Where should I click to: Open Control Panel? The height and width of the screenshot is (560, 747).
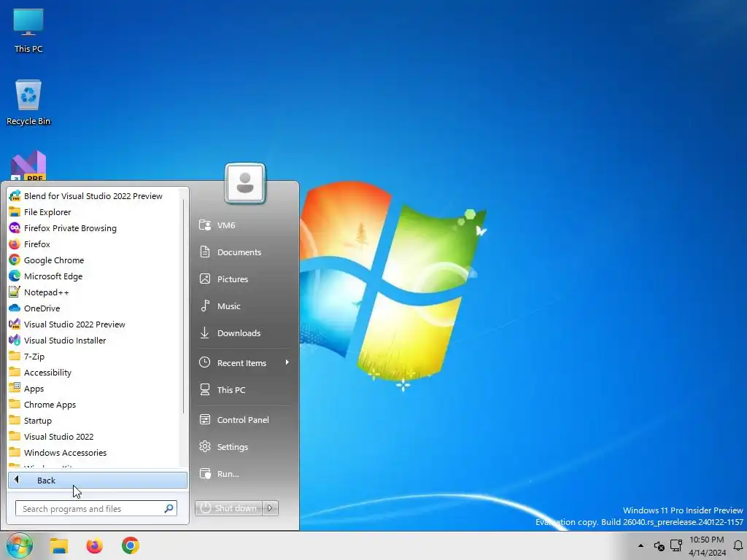245,419
